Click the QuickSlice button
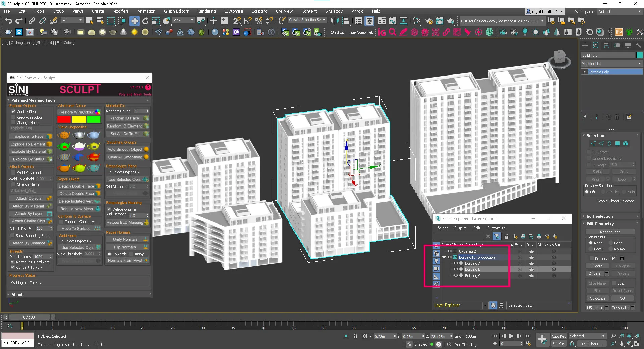644x349 pixels. 597,298
